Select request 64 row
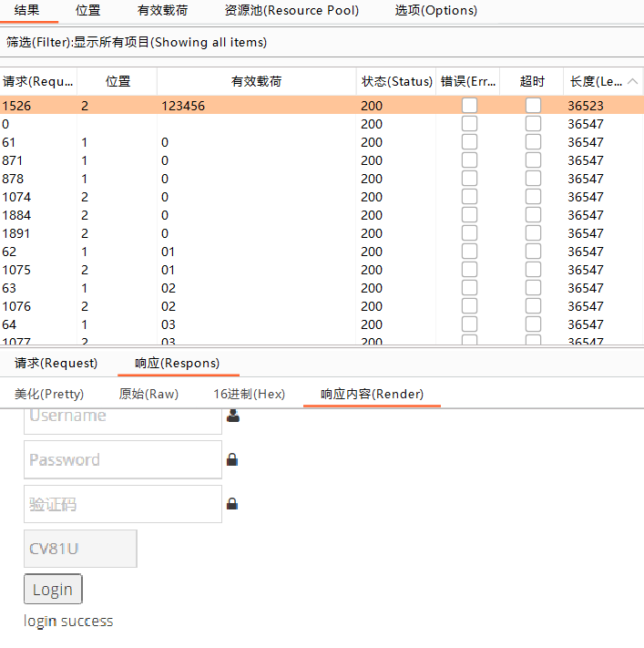The image size is (644, 648). tap(322, 324)
